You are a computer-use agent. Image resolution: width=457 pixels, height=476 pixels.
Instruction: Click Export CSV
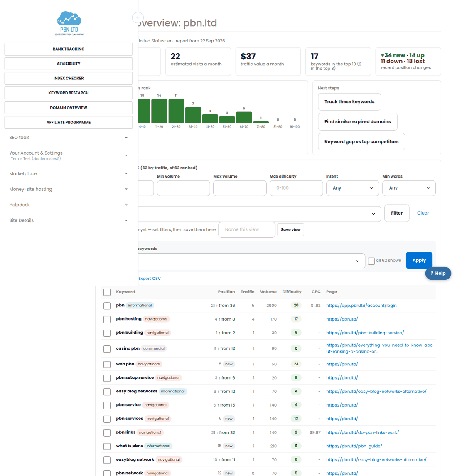click(x=149, y=279)
